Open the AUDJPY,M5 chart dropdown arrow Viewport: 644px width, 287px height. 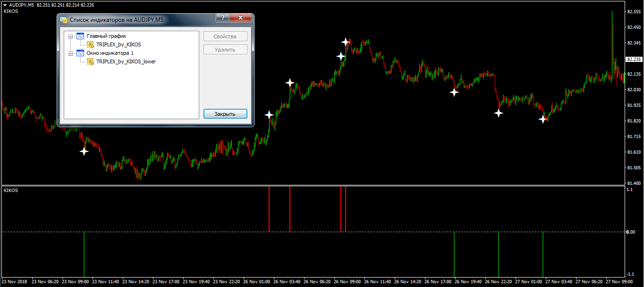click(5, 4)
